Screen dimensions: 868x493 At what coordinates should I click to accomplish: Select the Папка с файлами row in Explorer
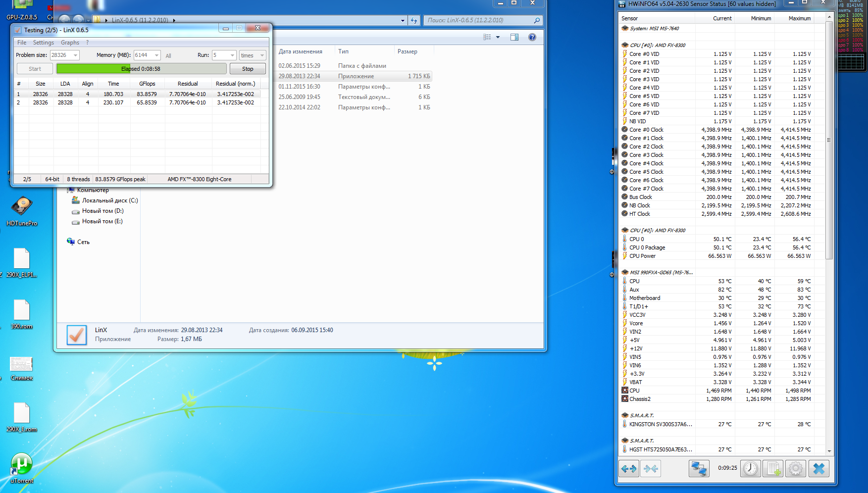(354, 66)
